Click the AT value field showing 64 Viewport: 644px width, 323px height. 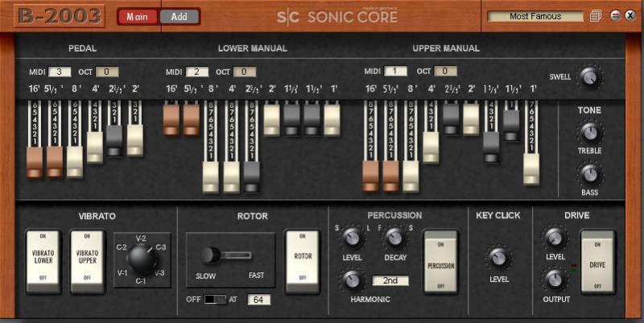(258, 300)
